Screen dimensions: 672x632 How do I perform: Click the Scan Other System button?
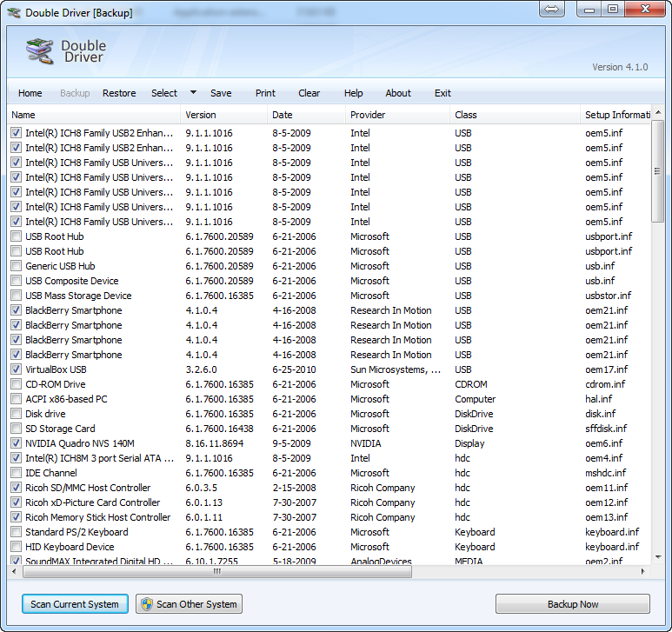[189, 604]
